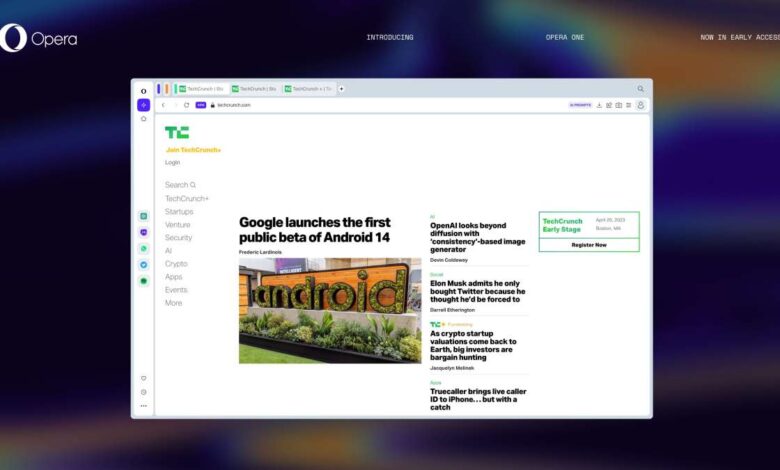780x470 pixels.
Task: Open the downloads icon in toolbar
Action: tap(599, 105)
